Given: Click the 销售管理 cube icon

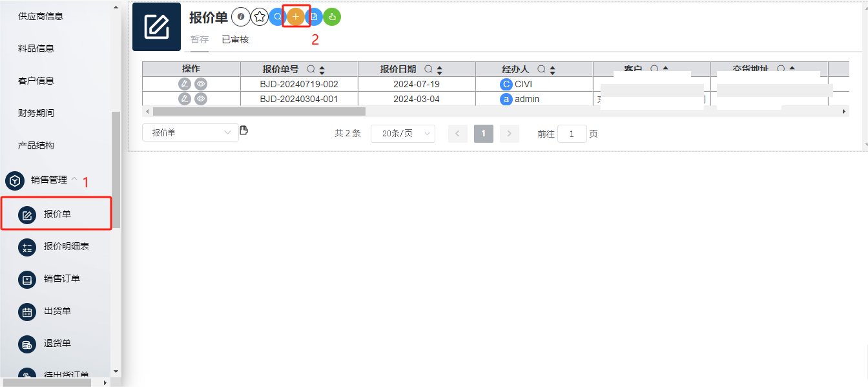Looking at the screenshot, I should (x=14, y=180).
